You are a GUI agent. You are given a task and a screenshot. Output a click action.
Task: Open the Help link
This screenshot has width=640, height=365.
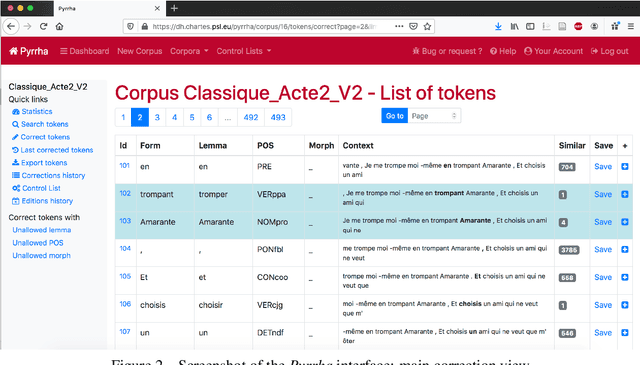(503, 51)
